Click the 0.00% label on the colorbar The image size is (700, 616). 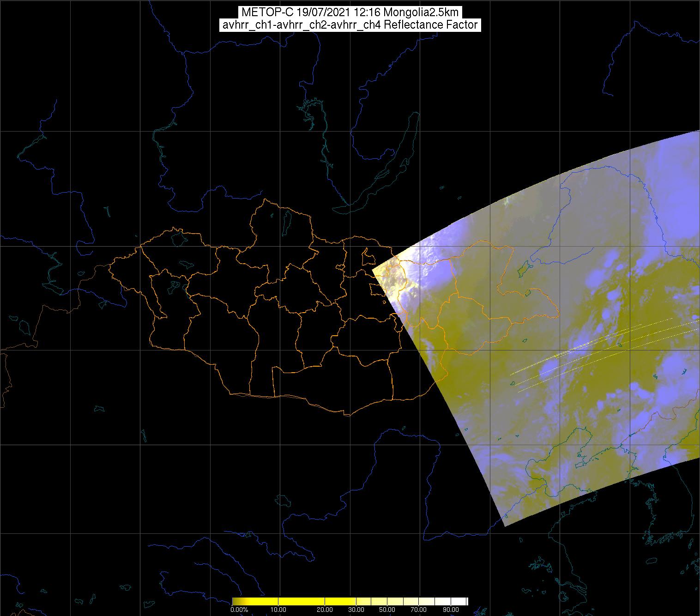(x=239, y=610)
